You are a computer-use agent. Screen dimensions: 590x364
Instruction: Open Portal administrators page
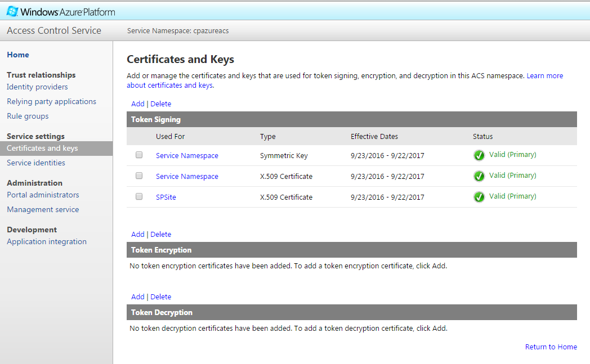43,195
